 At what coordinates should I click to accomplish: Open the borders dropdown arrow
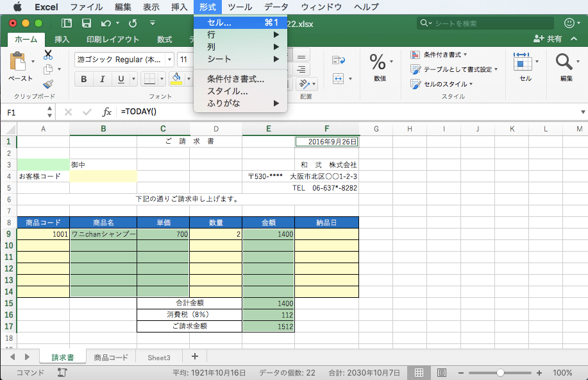point(162,79)
